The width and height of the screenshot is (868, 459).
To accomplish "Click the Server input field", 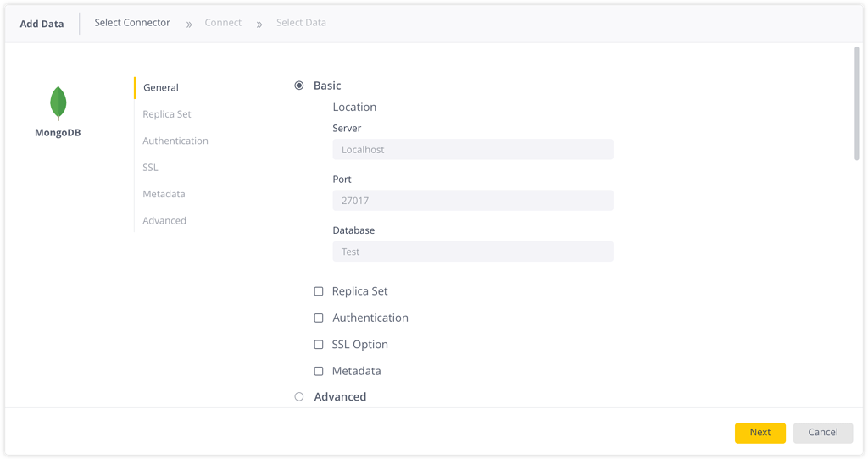I will click(x=473, y=150).
